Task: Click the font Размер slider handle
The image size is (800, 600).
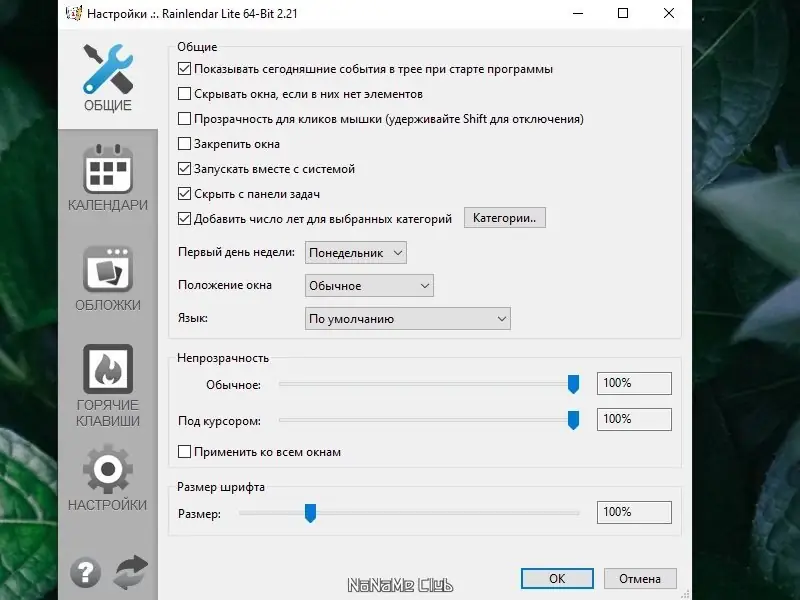Action: (x=310, y=513)
